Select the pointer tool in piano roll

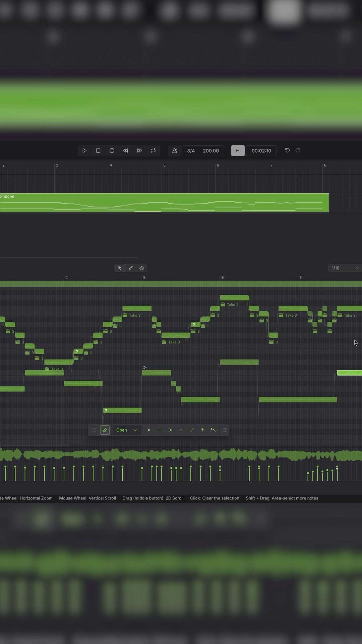coord(120,268)
